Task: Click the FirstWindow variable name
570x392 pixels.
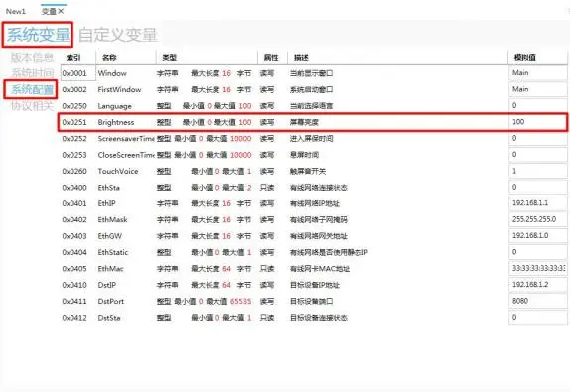Action: click(x=119, y=89)
